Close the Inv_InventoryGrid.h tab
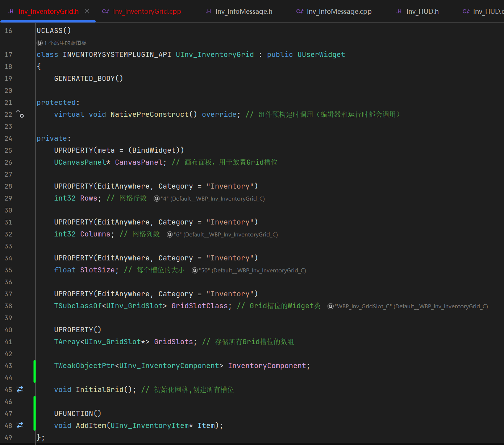Viewport: 504px width, 445px height. [87, 12]
